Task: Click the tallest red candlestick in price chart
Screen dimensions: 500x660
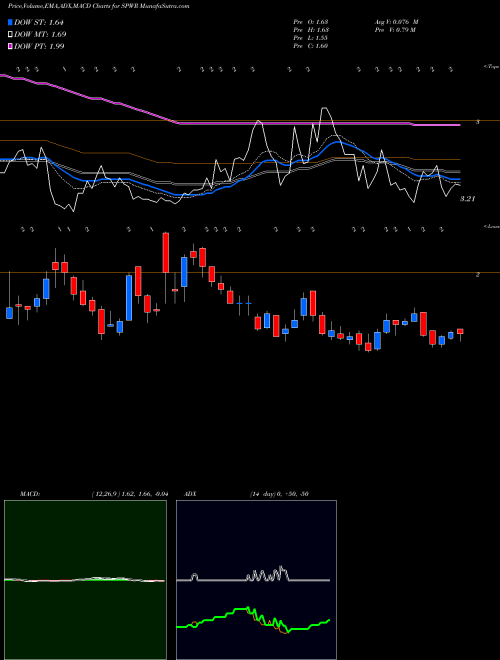Action: click(166, 253)
